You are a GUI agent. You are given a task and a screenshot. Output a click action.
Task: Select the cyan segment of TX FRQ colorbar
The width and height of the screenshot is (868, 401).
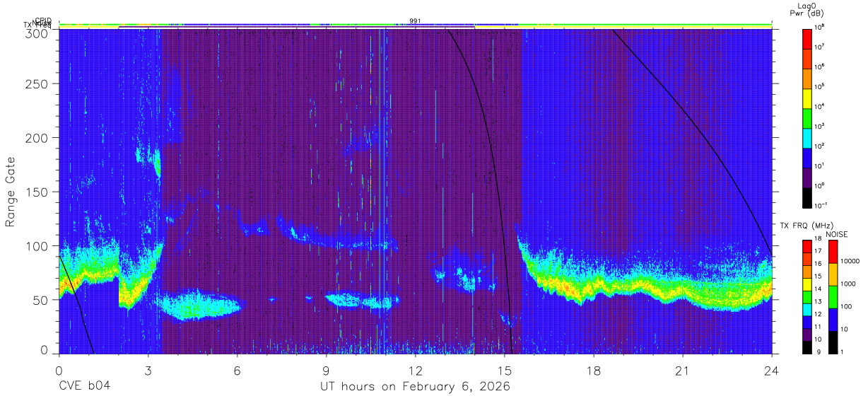(807, 309)
